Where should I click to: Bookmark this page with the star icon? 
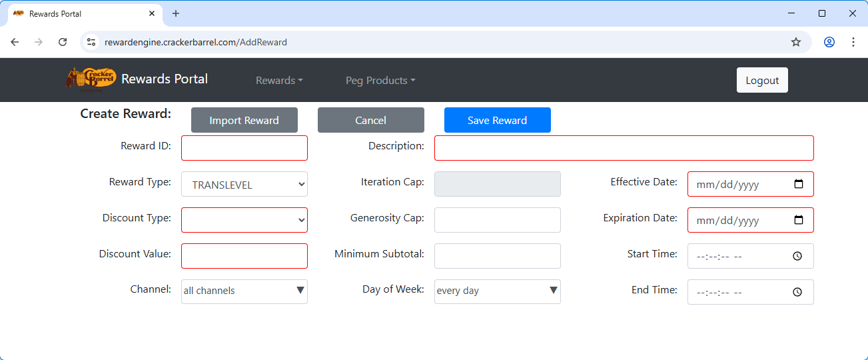click(x=795, y=42)
